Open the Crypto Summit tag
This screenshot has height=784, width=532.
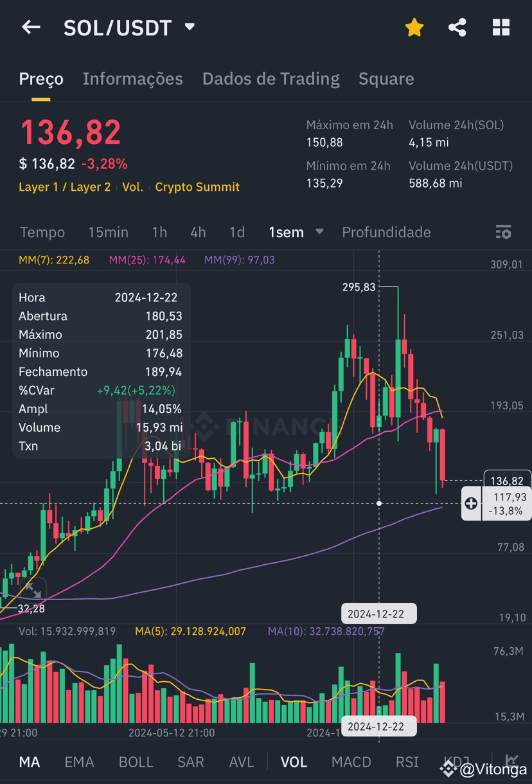(x=197, y=187)
